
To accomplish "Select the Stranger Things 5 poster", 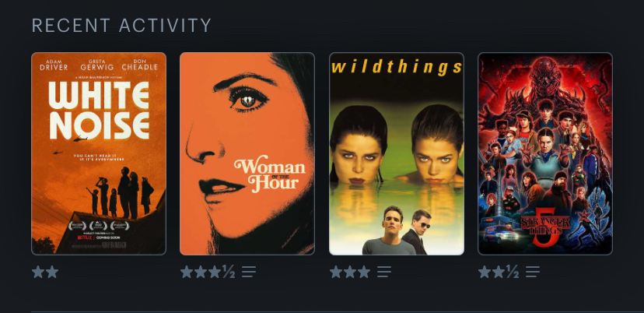I will [545, 154].
